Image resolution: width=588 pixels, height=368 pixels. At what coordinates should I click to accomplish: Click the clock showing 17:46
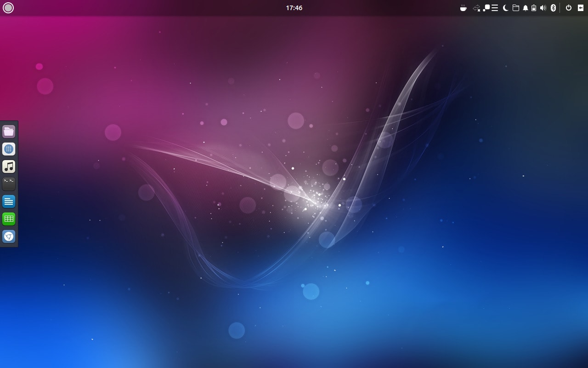pos(294,8)
